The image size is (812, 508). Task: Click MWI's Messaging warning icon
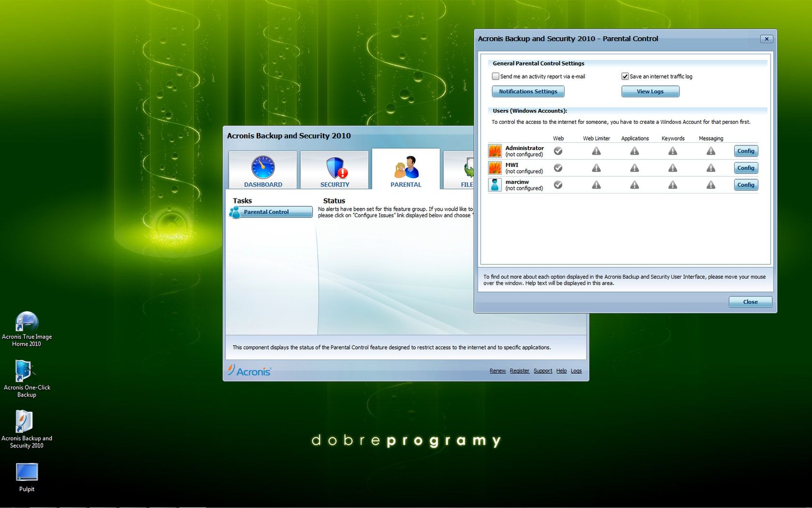pyautogui.click(x=711, y=168)
